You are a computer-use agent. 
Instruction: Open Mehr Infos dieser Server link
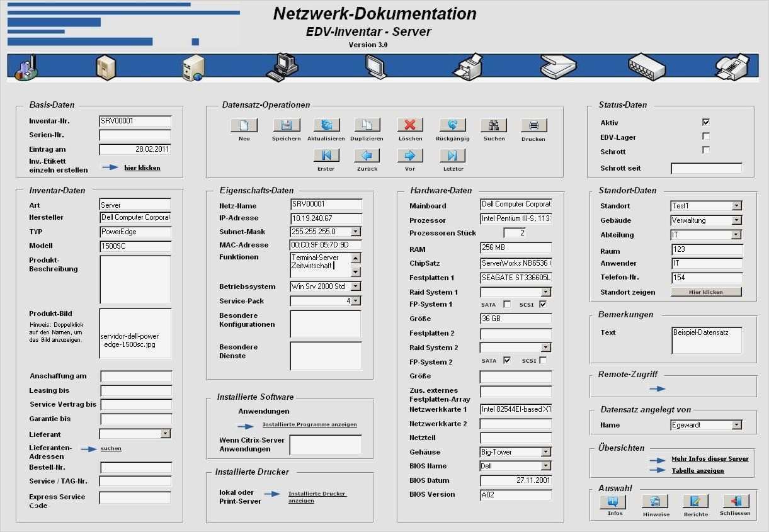coord(710,459)
